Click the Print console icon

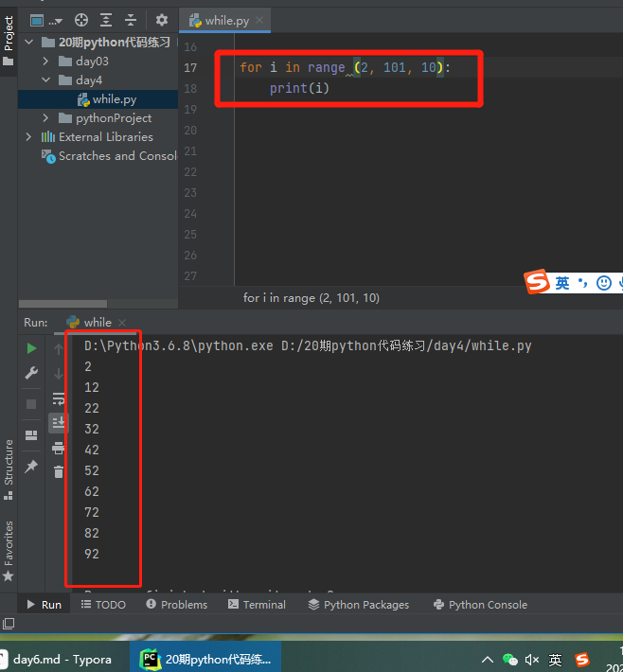59,448
